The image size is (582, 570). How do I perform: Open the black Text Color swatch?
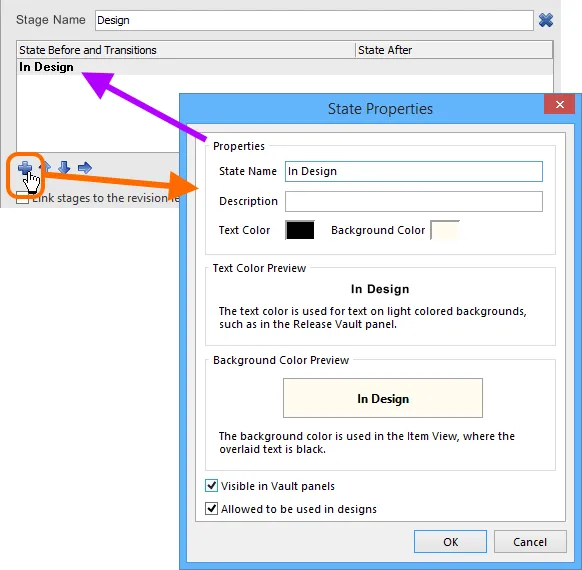point(300,230)
